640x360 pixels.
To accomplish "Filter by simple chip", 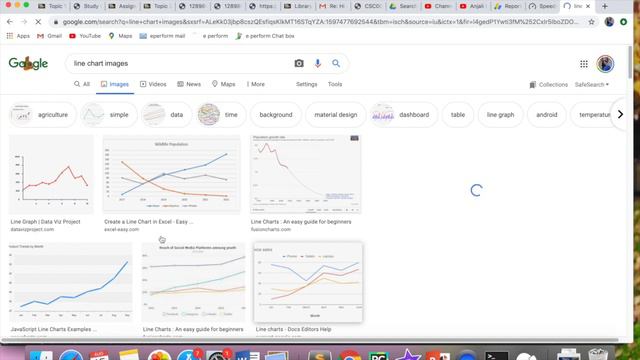I will 109,115.
